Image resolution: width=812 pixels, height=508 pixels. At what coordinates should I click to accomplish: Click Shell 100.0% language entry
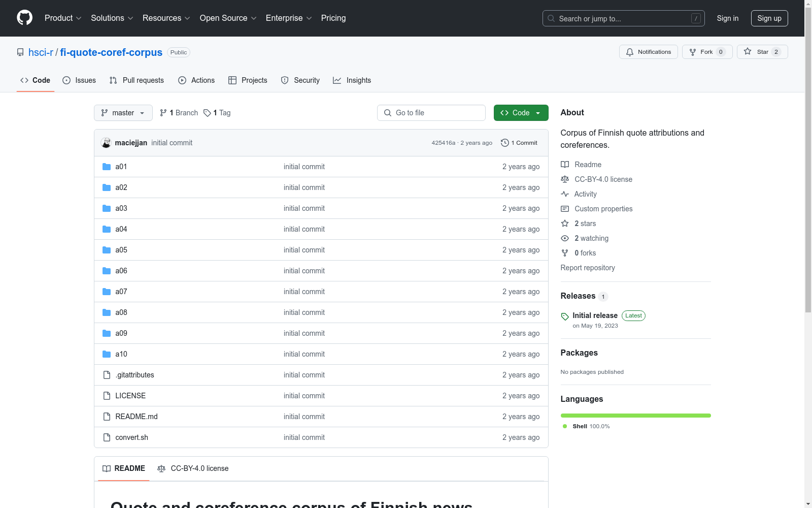point(586,426)
